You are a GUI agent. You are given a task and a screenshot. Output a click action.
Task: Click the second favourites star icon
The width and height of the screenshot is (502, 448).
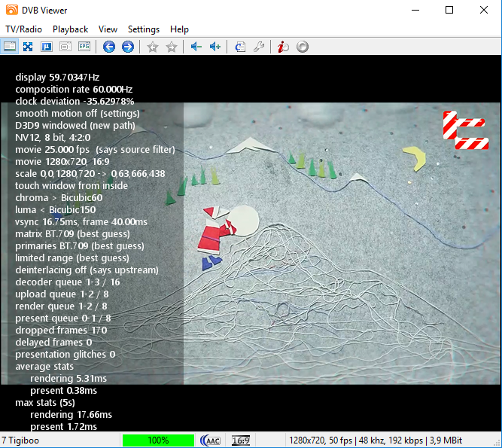click(x=172, y=47)
